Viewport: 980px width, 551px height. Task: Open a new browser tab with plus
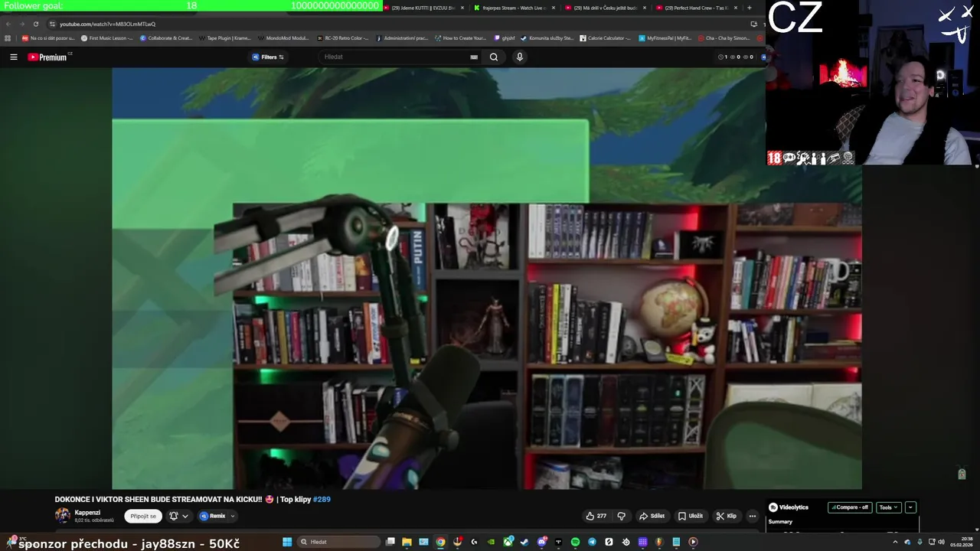click(749, 8)
